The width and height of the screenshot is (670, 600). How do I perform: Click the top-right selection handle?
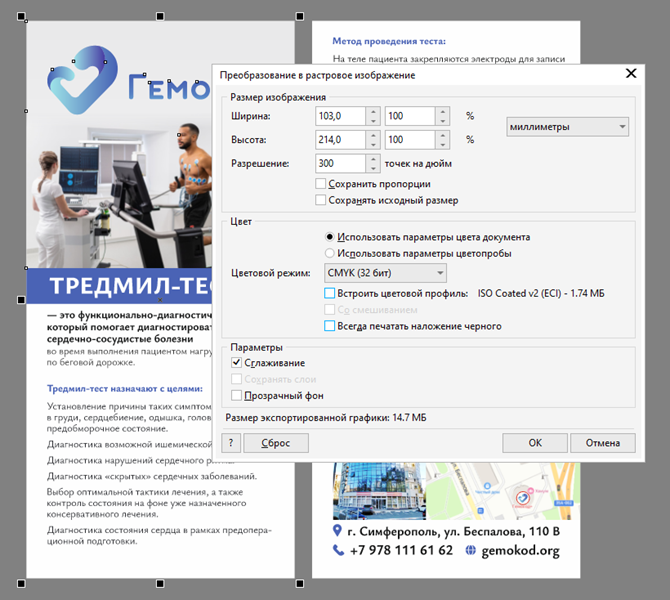300,16
